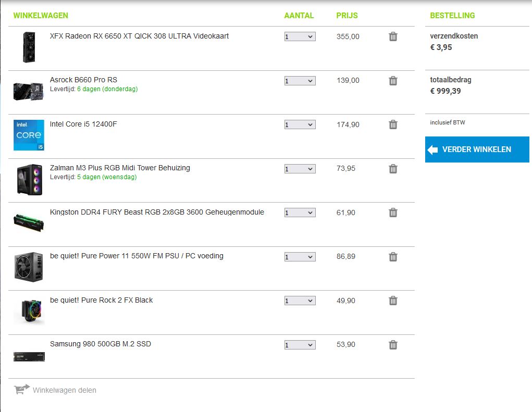
Task: Click the 139,00 price value
Action: click(x=348, y=80)
